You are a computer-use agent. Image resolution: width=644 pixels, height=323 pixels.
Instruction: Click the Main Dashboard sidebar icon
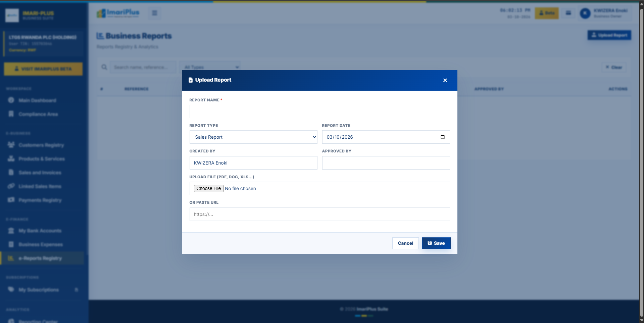(x=11, y=100)
